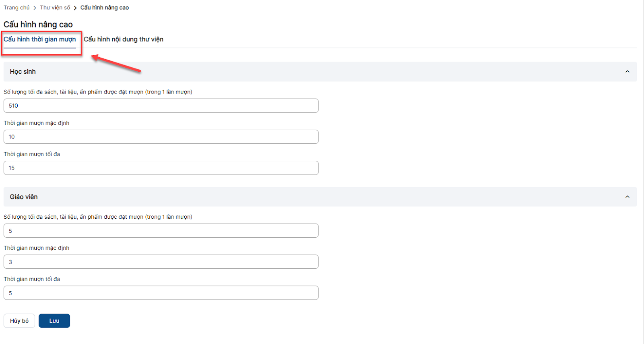Cancel changes with Hủy bỏ button

[19, 321]
